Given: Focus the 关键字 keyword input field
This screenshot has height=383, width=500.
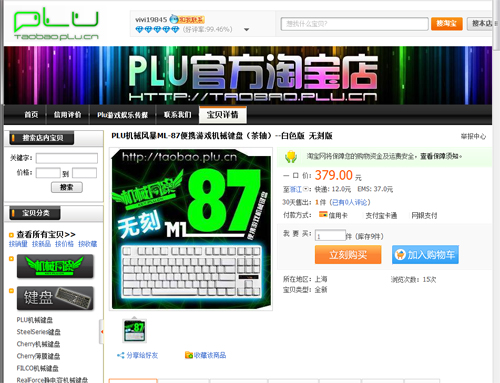Looking at the screenshot, I should coord(67,158).
